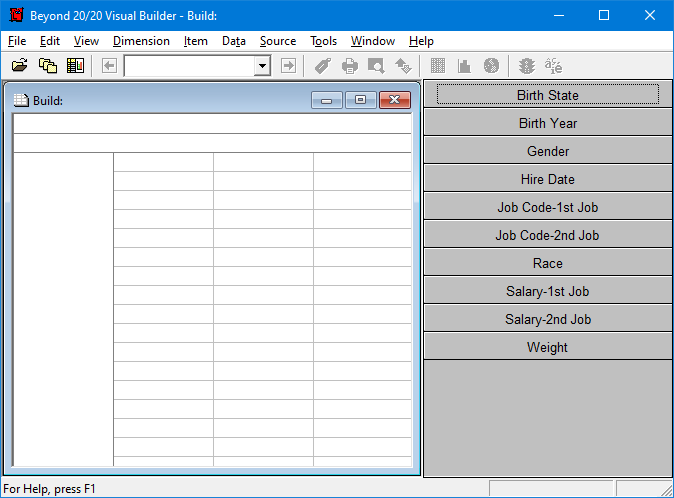Image resolution: width=674 pixels, height=498 pixels.
Task: Open the Source menu
Action: click(x=278, y=41)
